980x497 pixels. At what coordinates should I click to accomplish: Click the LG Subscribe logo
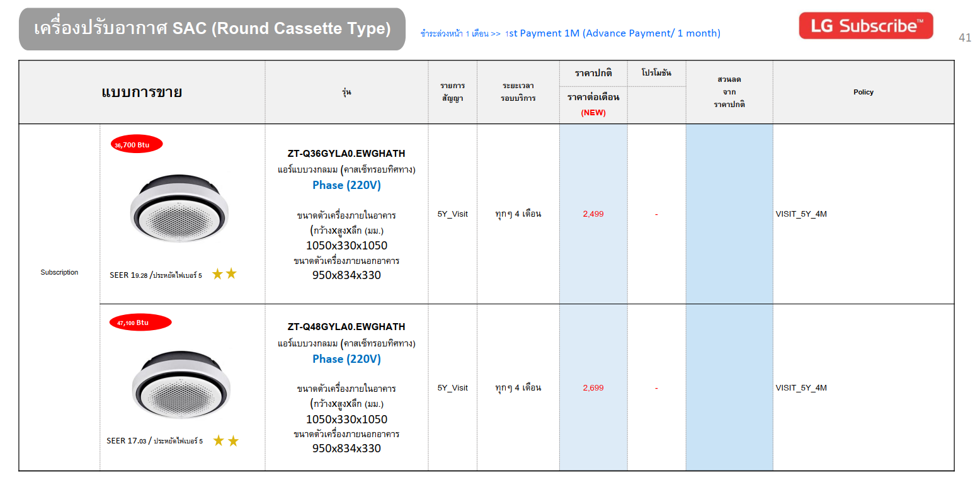click(865, 26)
